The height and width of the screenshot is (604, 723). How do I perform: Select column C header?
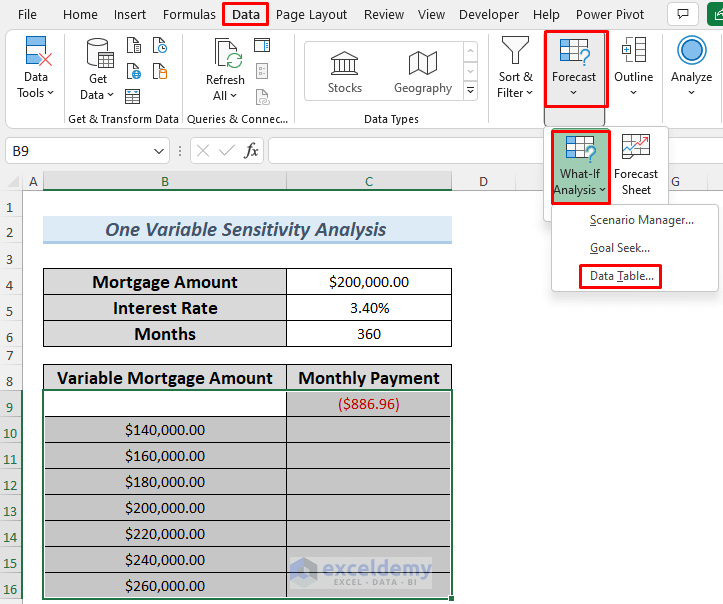tap(369, 181)
